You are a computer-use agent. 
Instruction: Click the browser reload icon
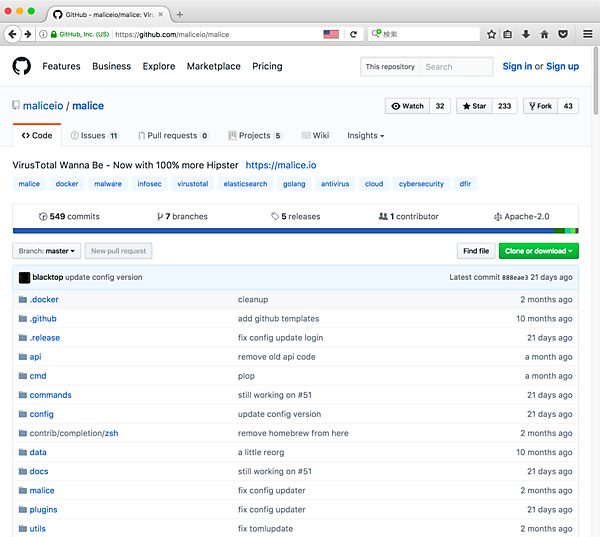pos(353,34)
